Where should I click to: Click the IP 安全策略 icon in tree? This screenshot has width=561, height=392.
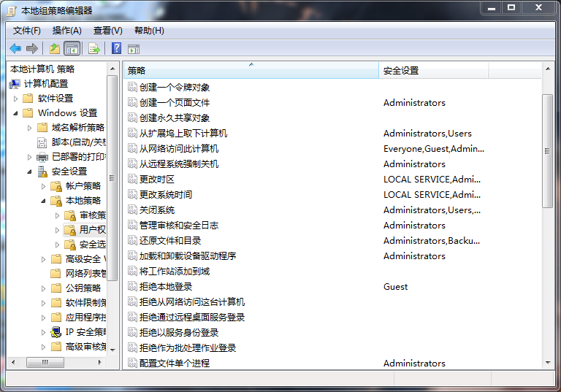(x=56, y=332)
